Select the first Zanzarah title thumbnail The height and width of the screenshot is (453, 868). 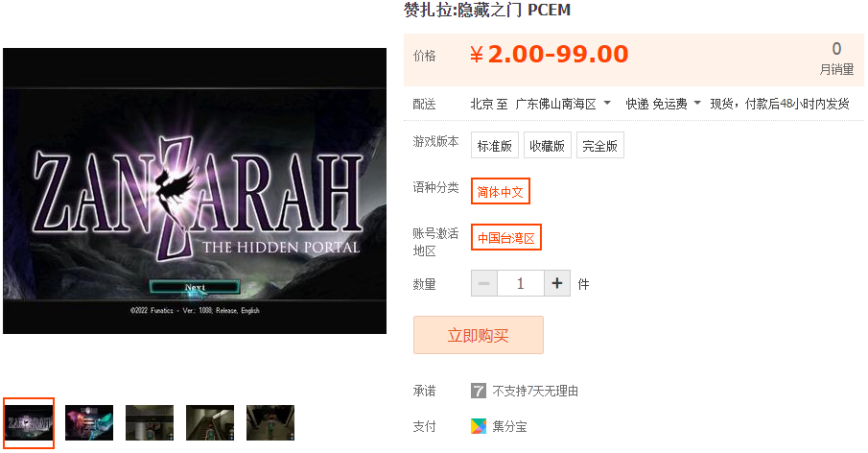[x=29, y=423]
